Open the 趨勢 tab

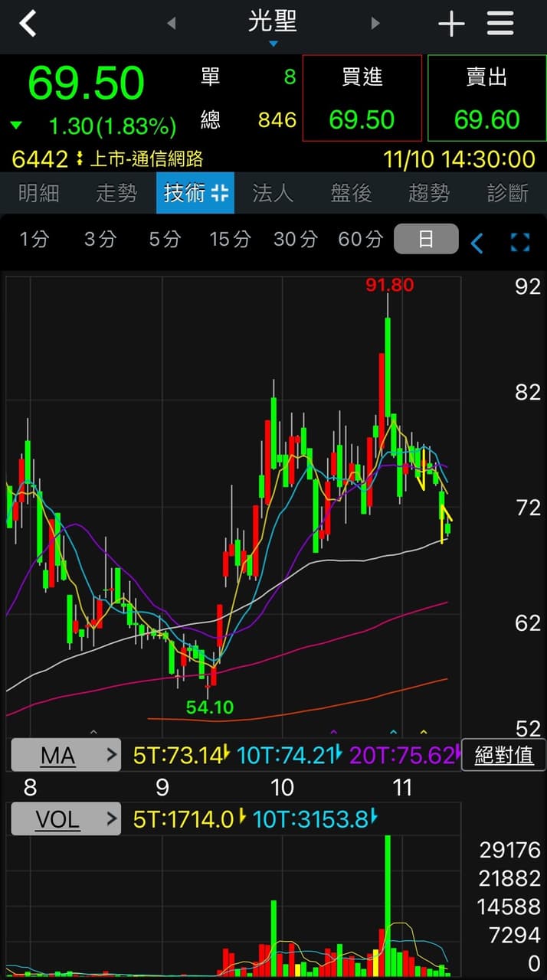coord(430,193)
